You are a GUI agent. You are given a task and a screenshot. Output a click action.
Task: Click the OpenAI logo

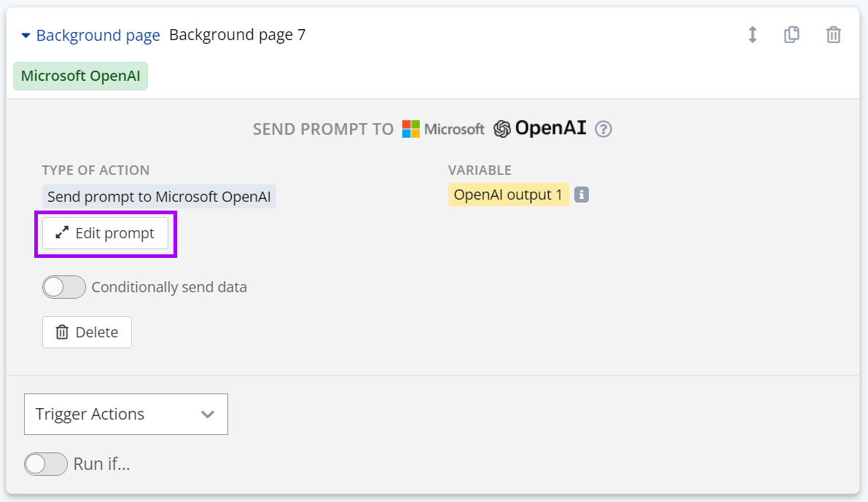pos(540,128)
